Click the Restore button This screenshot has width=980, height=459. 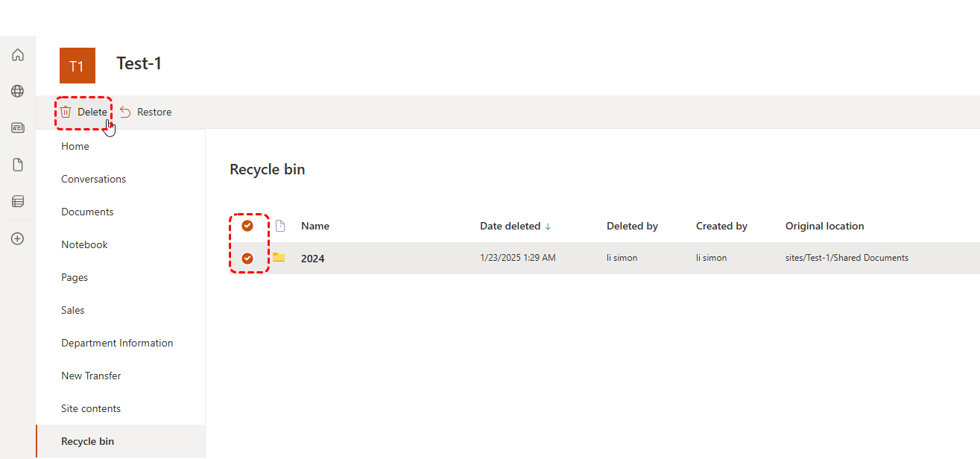click(146, 112)
